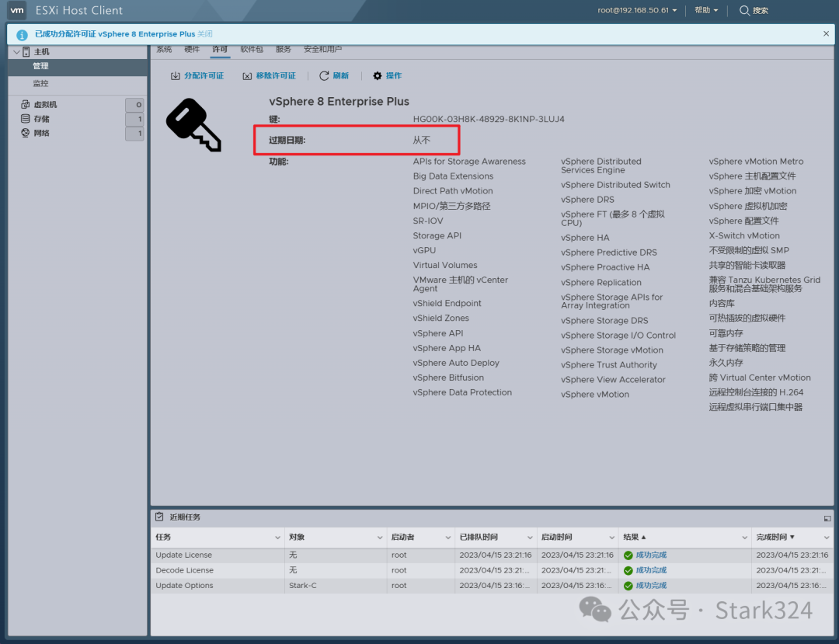
Task: Click the 成功完成 link in Update License row
Action: coord(651,555)
